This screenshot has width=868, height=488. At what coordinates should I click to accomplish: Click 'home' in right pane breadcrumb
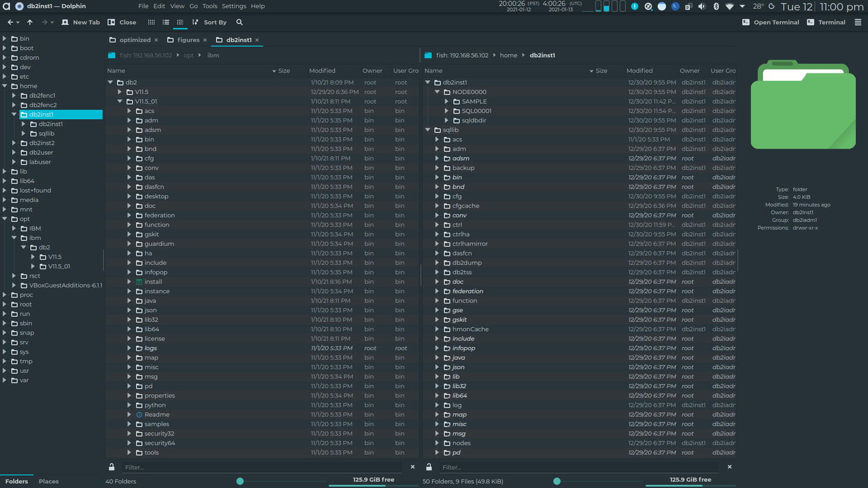point(508,55)
